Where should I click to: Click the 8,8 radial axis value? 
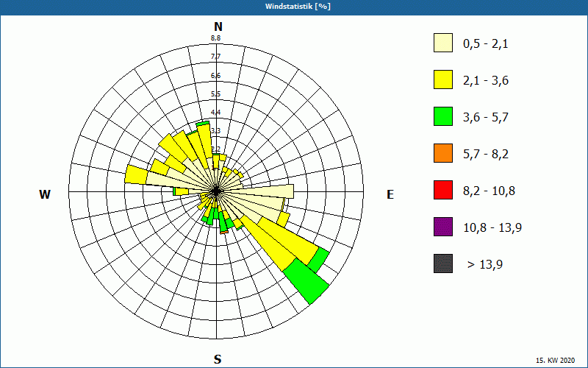pos(215,38)
